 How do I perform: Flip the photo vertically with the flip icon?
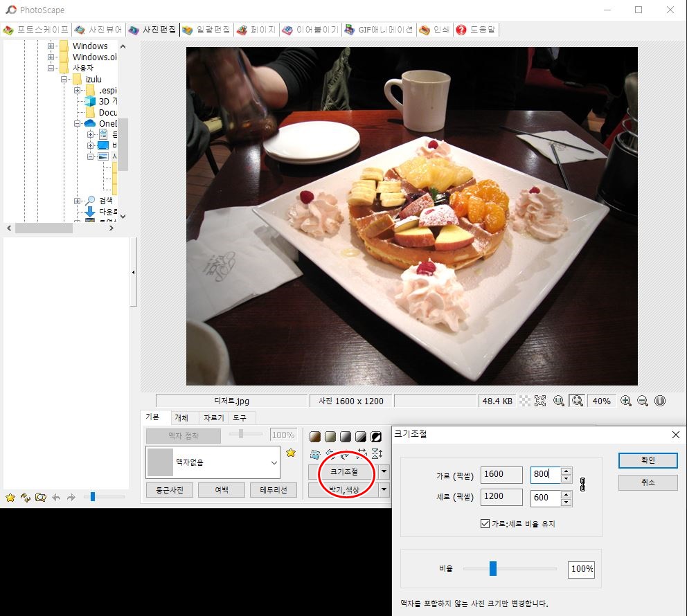[x=377, y=453]
